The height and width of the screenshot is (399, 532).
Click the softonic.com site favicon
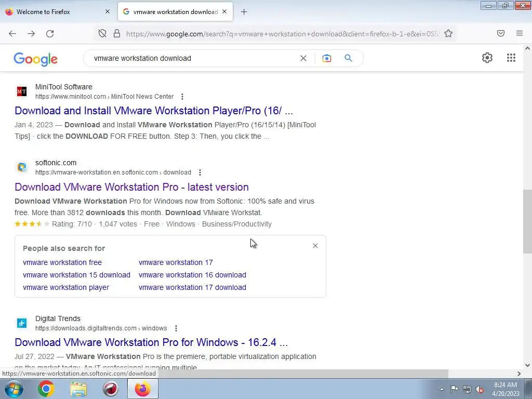click(x=22, y=167)
